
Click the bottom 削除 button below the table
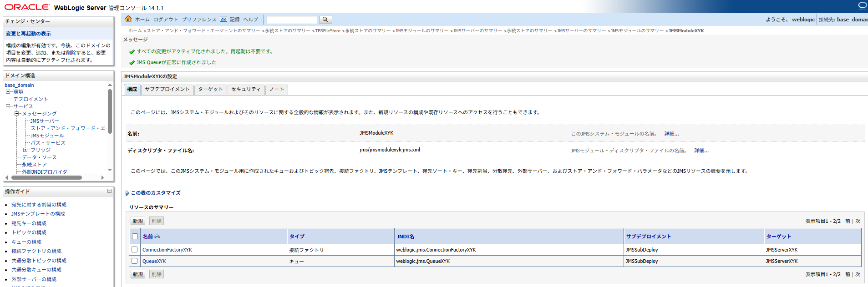tap(157, 274)
